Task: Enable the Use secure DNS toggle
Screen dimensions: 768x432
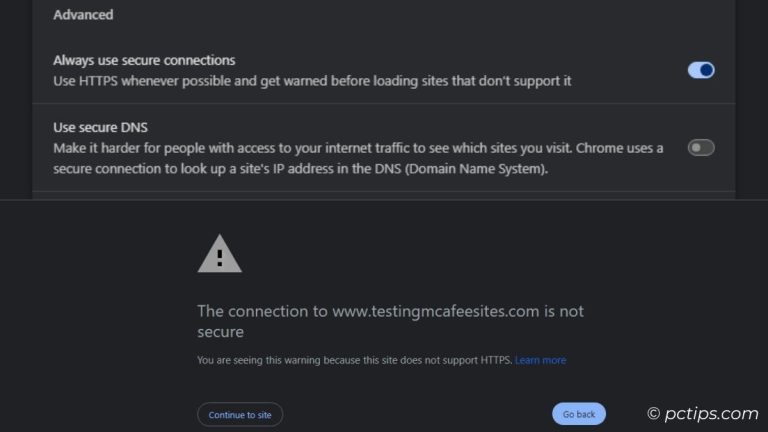Action: click(701, 148)
